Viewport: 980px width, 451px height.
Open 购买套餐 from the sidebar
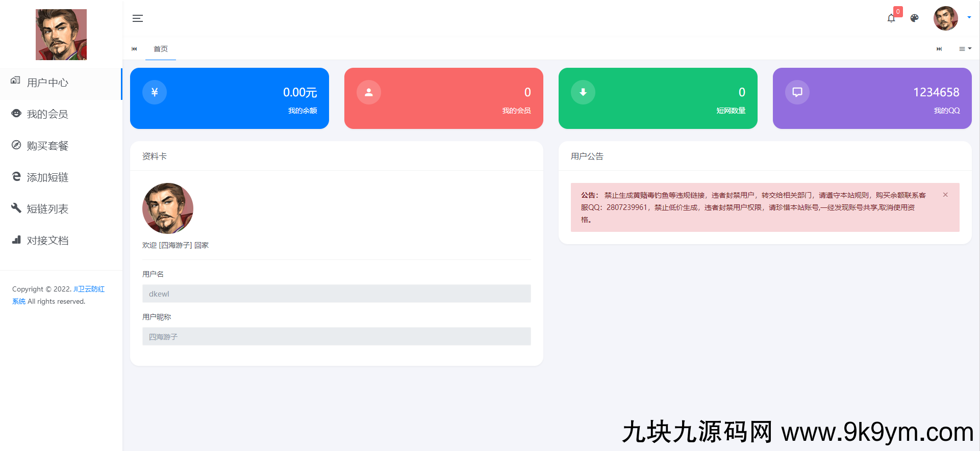click(x=47, y=146)
